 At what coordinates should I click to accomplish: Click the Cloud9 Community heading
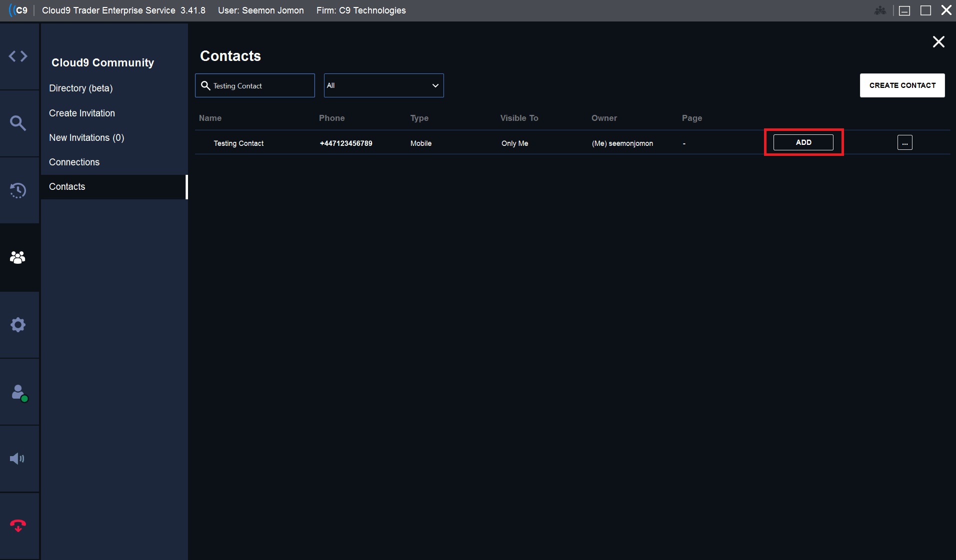point(102,63)
